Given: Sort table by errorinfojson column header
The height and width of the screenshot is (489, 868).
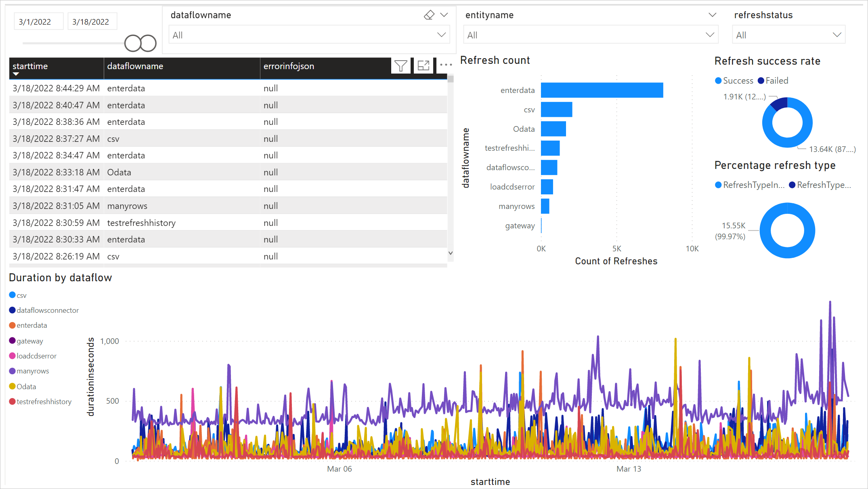Looking at the screenshot, I should 289,66.
